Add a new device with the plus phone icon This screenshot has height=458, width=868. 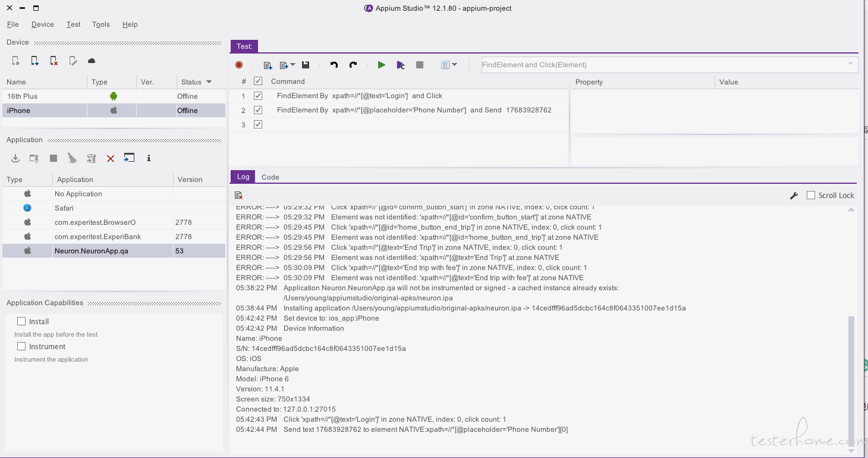coord(35,61)
